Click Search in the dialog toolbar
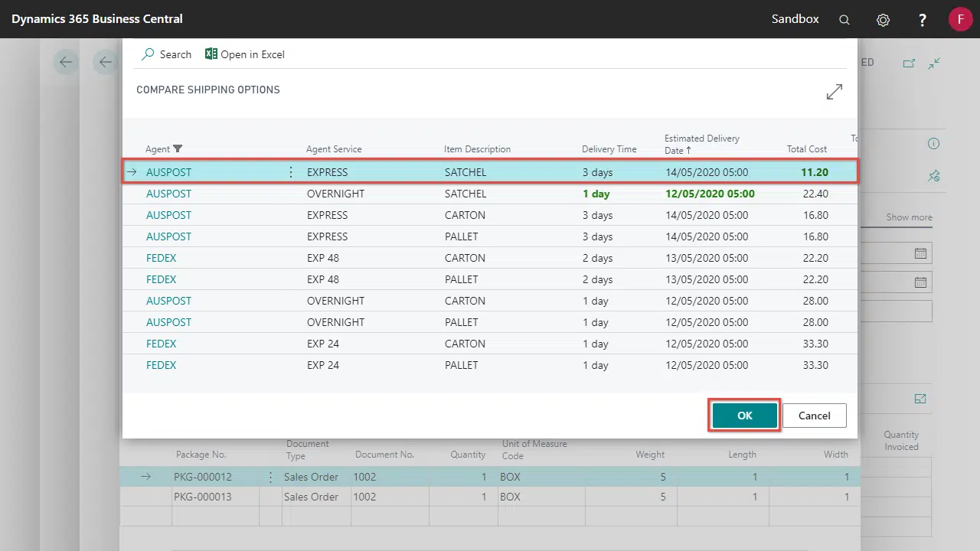The height and width of the screenshot is (551, 980). click(x=167, y=54)
